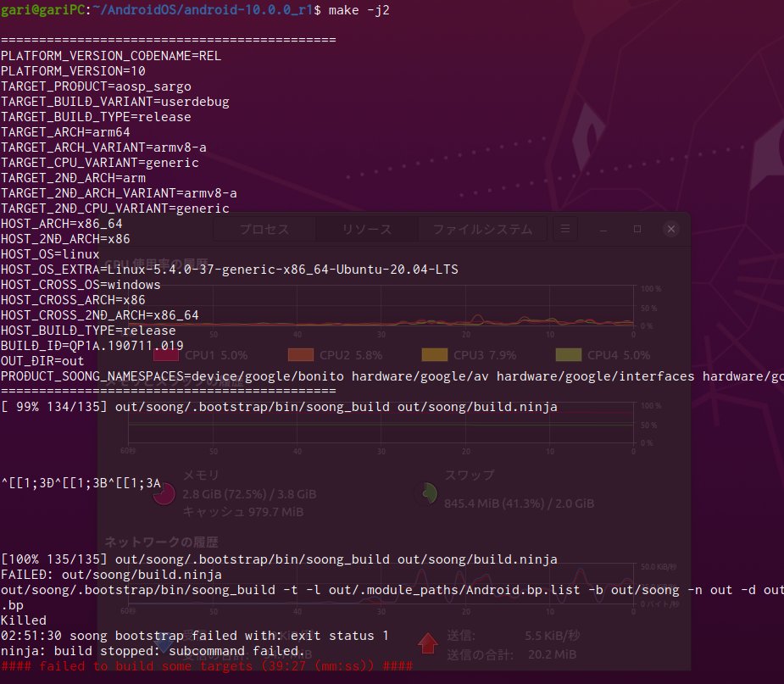Click the 'BUILD_ID=QP1A.190711.019' line
Image resolution: width=784 pixels, height=684 pixels.
[92, 346]
